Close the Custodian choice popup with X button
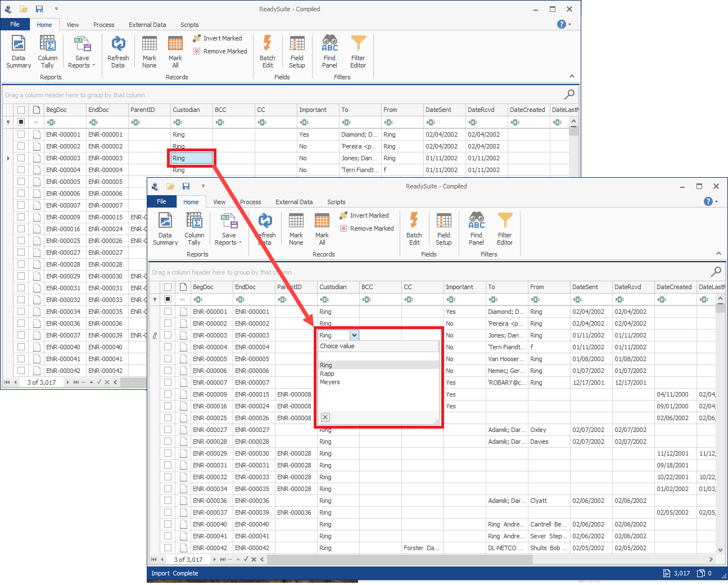The height and width of the screenshot is (585, 728). click(x=325, y=417)
